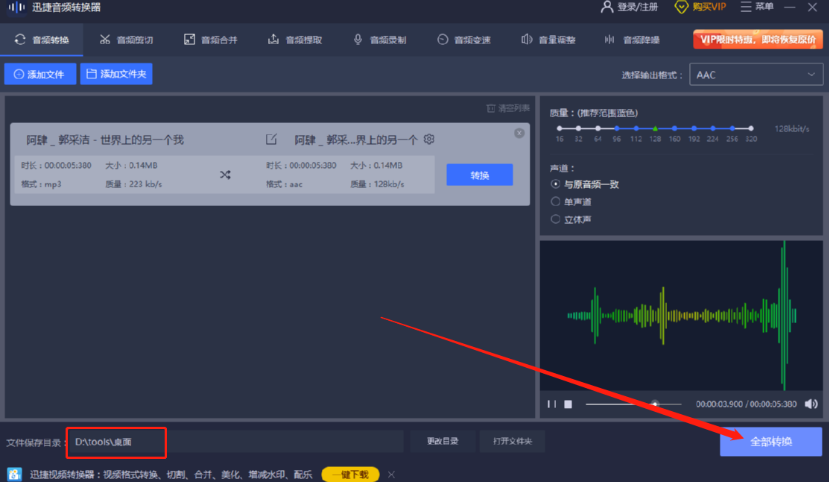
Task: Click the D:\tools\桌面 save path field
Action: pos(235,442)
